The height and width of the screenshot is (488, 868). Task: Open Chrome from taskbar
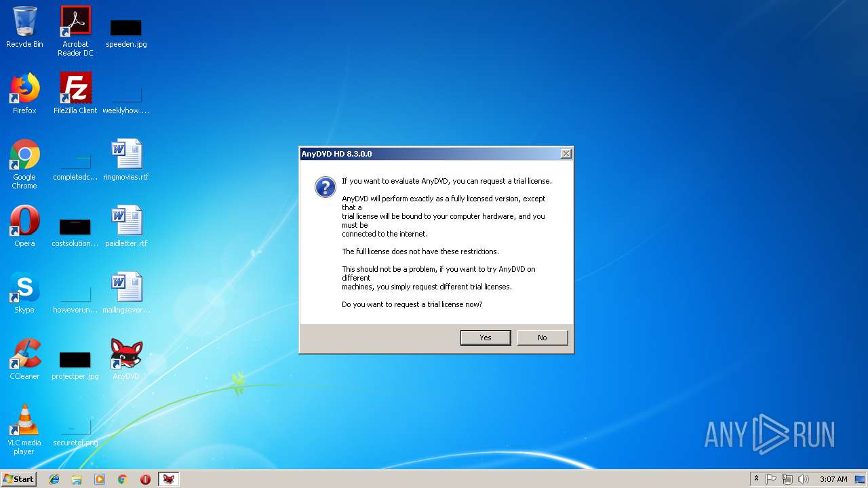tap(123, 479)
